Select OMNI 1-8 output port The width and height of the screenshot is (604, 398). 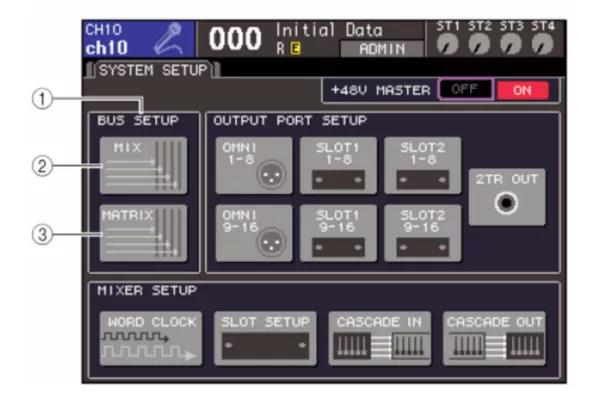point(254,165)
